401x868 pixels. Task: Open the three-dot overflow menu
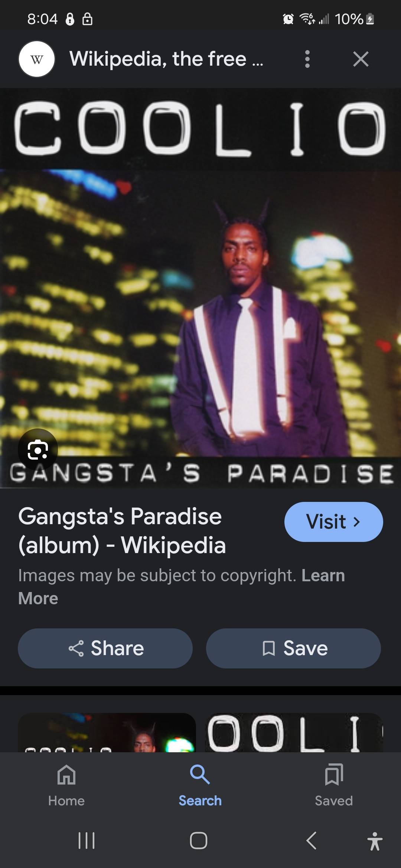[307, 59]
